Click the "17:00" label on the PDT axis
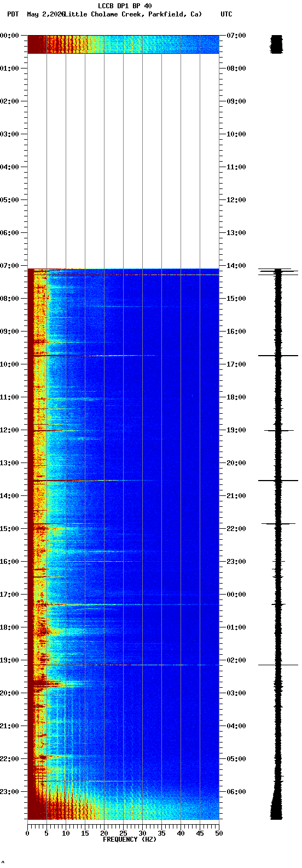Image resolution: width=302 pixels, height=868 pixels. point(10,595)
